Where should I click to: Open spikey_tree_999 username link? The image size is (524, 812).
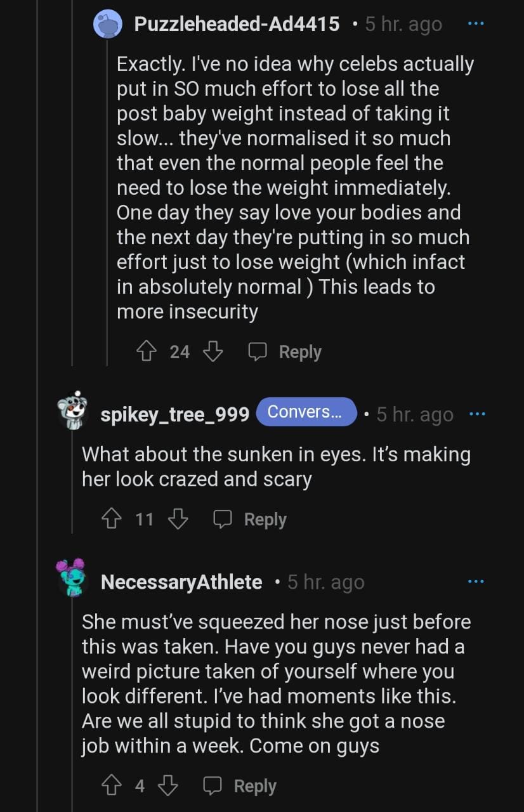(174, 415)
